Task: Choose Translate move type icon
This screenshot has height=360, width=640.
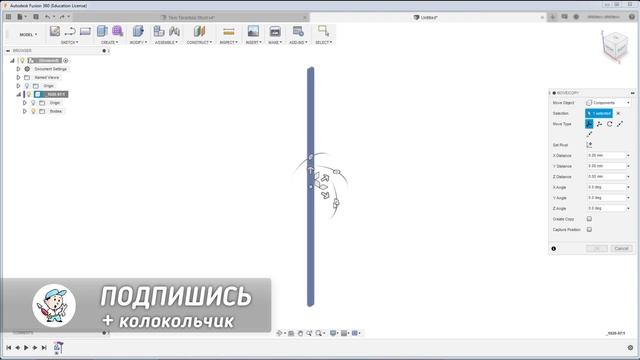Action: coord(599,124)
